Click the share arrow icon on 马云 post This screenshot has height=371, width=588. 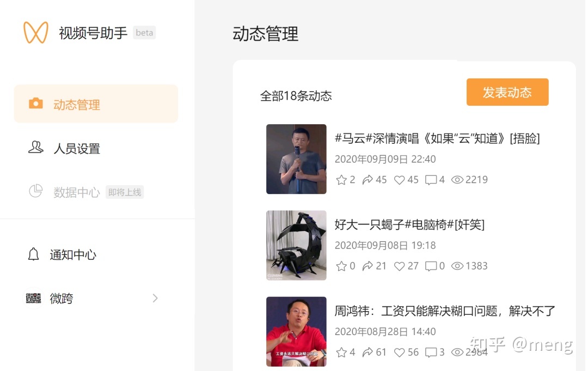pos(367,180)
